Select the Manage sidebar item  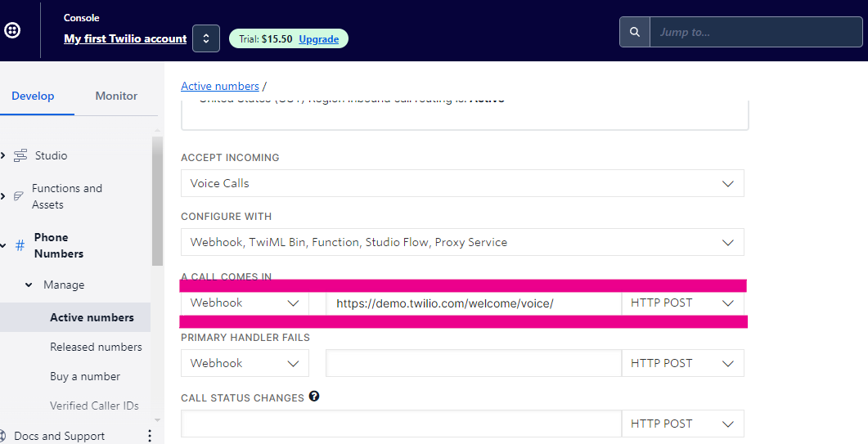tap(64, 285)
